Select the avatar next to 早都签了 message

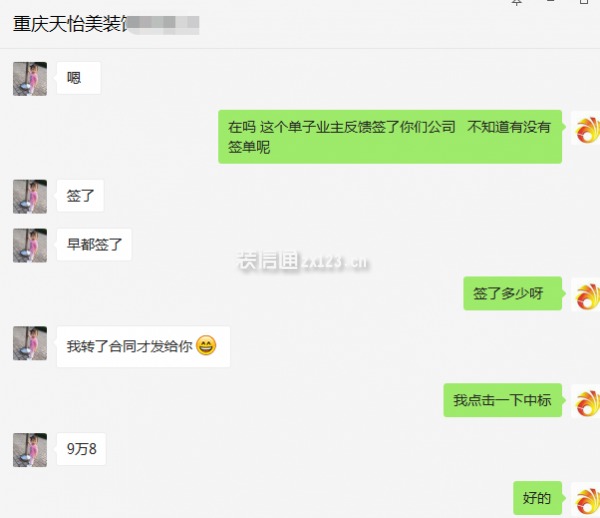(x=30, y=246)
